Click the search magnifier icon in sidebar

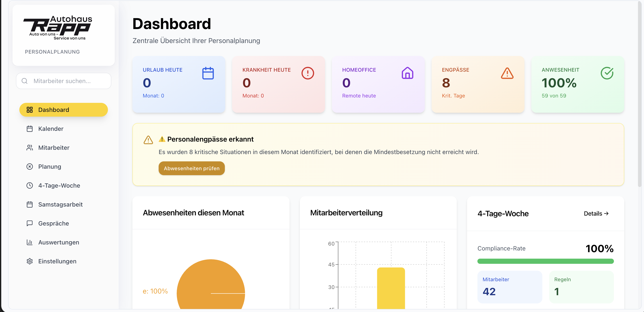pos(25,81)
